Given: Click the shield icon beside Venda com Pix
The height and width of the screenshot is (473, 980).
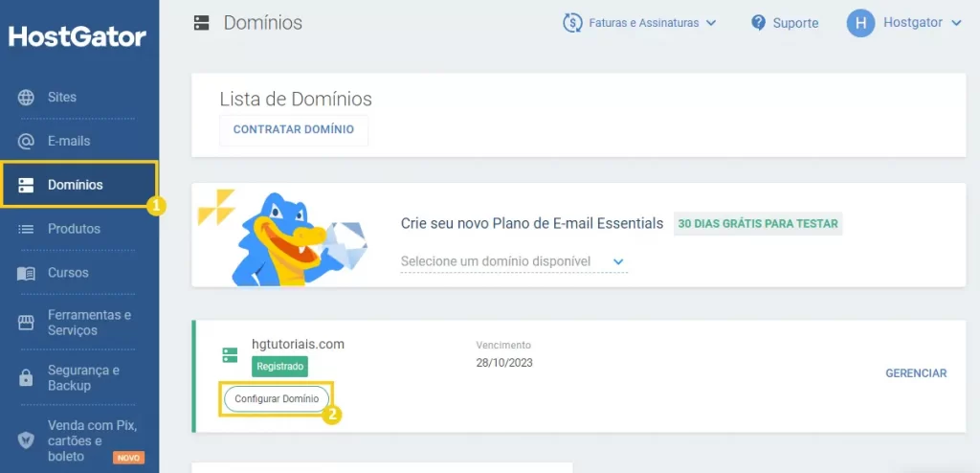Looking at the screenshot, I should click(26, 440).
